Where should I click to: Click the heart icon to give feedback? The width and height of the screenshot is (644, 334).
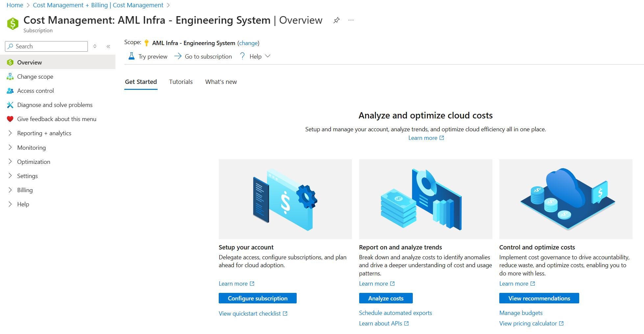point(10,119)
